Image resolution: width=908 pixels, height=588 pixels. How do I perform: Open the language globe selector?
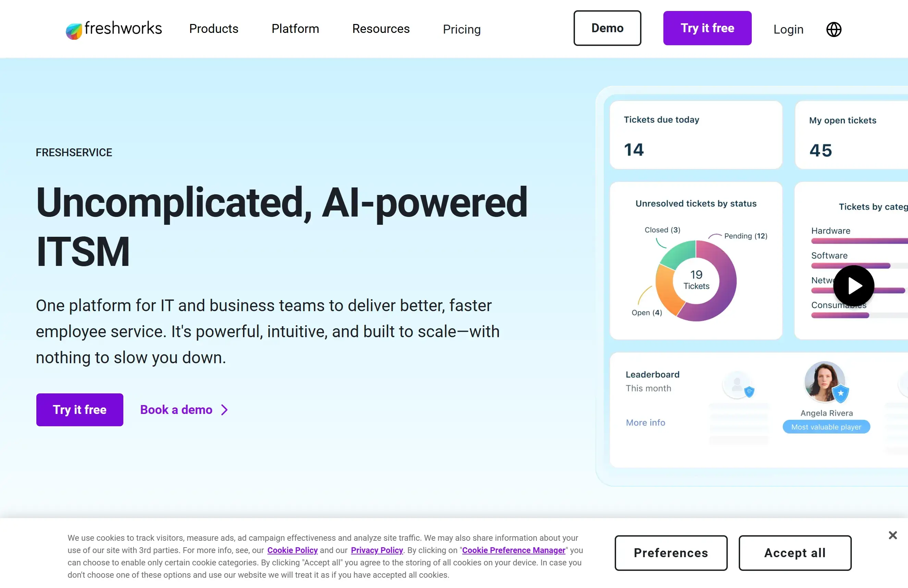click(834, 29)
